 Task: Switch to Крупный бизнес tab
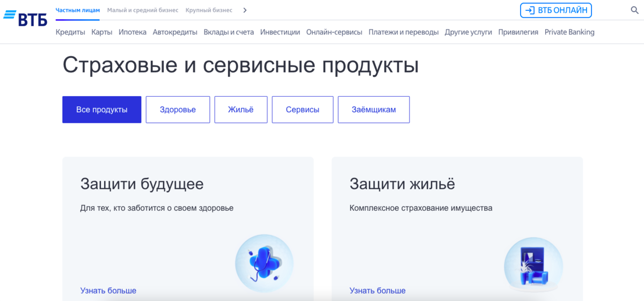(209, 10)
